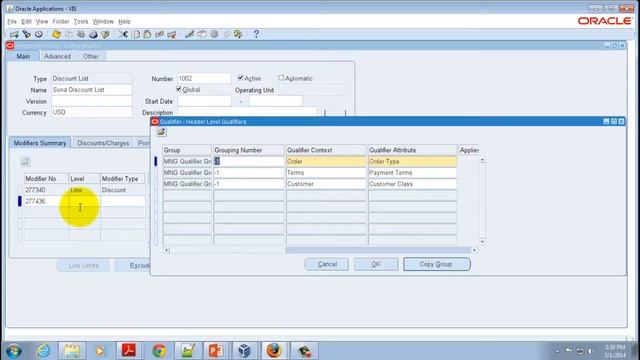Click the folder tools icon in Qualifier window
Image resolution: width=640 pixels, height=360 pixels.
pos(161,132)
